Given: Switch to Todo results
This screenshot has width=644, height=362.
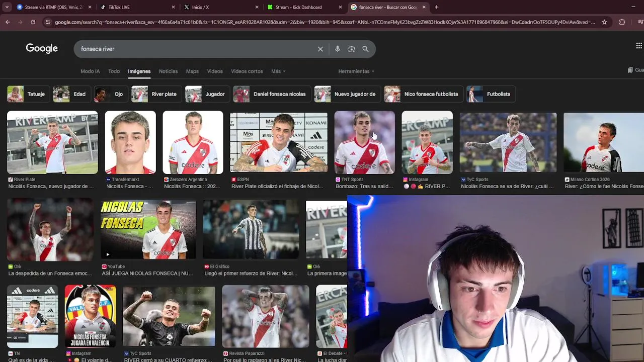Looking at the screenshot, I should (x=114, y=71).
